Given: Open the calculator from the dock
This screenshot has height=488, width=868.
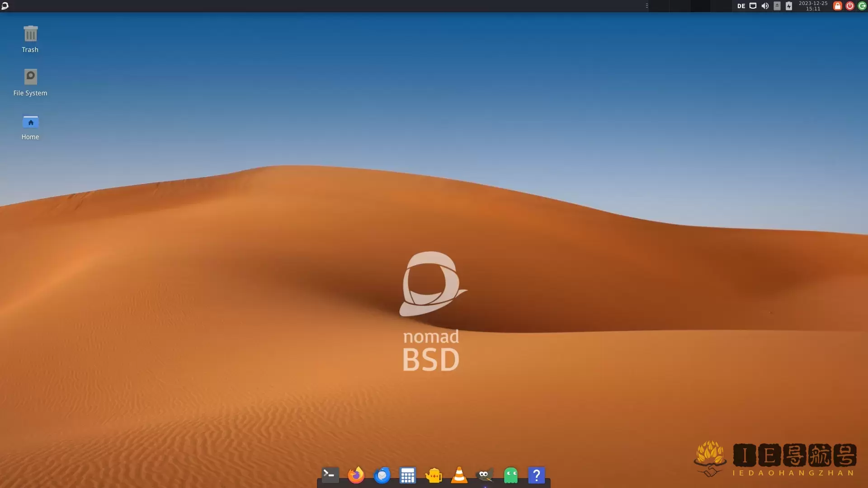Looking at the screenshot, I should 408,475.
